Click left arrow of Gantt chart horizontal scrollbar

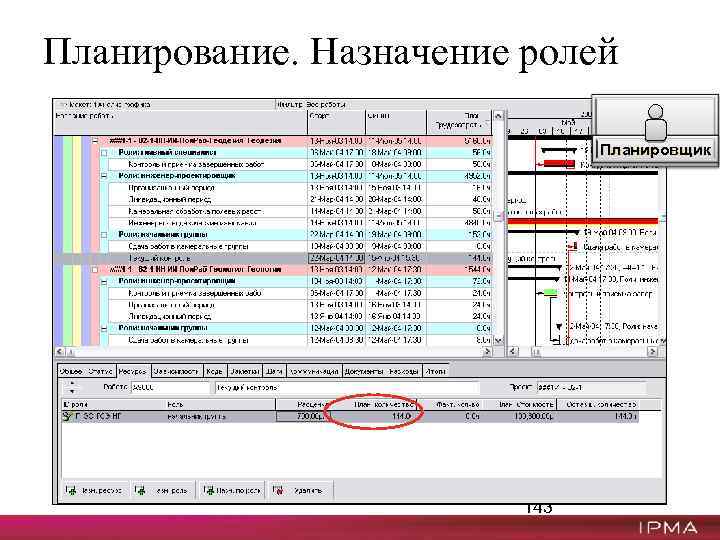coord(513,352)
